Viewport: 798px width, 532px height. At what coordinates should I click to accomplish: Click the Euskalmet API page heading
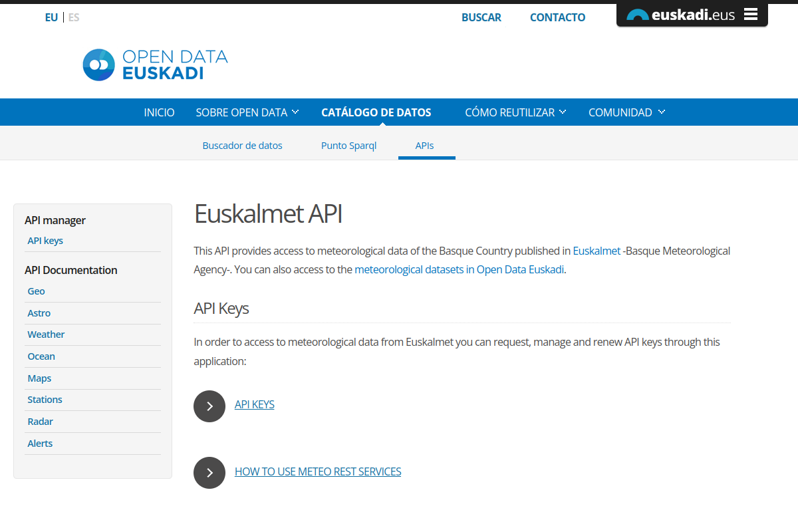point(268,214)
